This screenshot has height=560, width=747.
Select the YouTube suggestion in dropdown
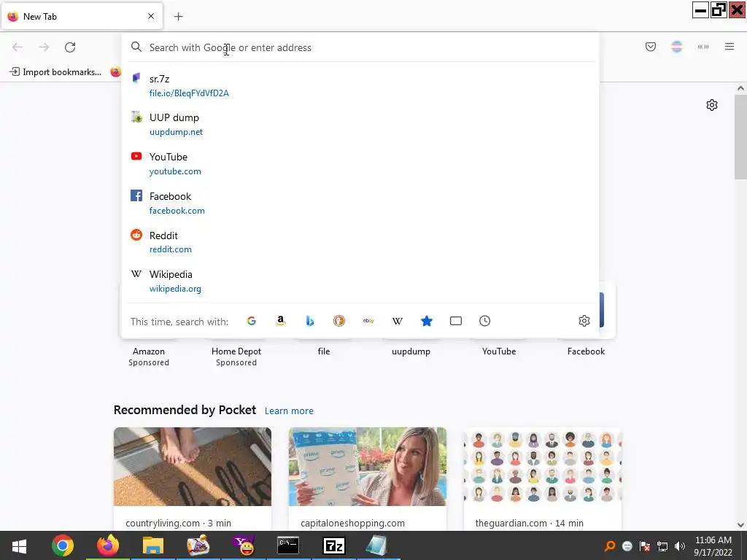pos(360,164)
